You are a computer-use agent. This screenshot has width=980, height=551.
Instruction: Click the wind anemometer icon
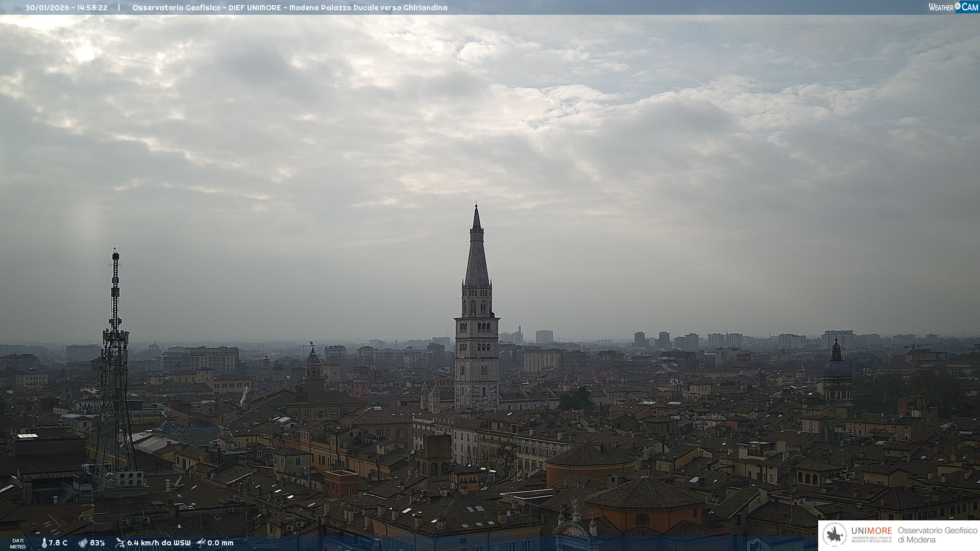pos(120,543)
